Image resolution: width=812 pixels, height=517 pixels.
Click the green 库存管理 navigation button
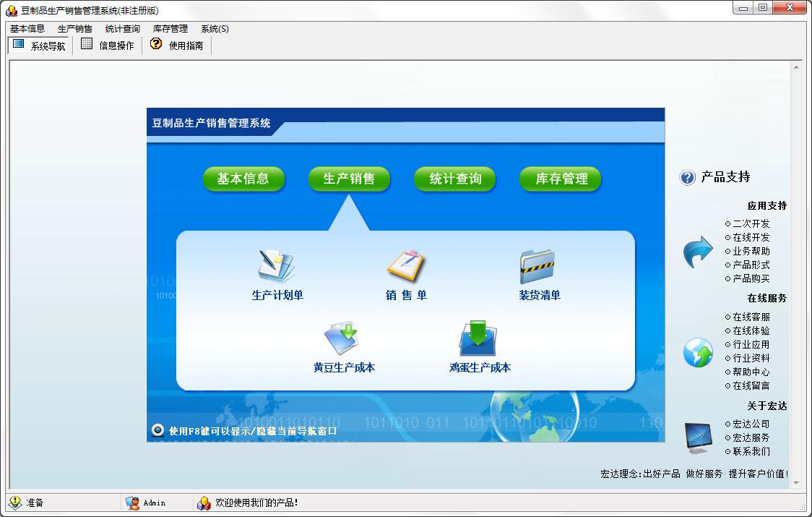click(561, 179)
